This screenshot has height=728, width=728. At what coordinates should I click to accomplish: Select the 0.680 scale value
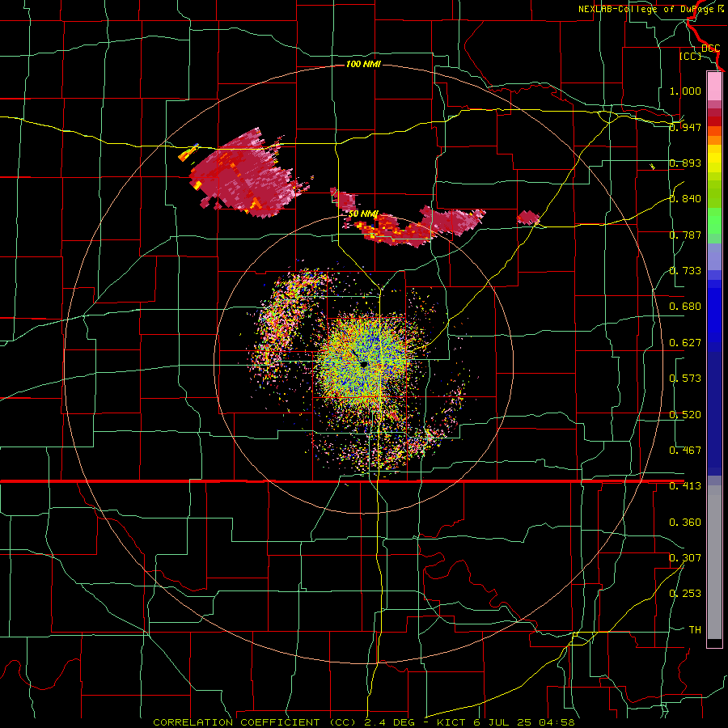click(x=685, y=307)
